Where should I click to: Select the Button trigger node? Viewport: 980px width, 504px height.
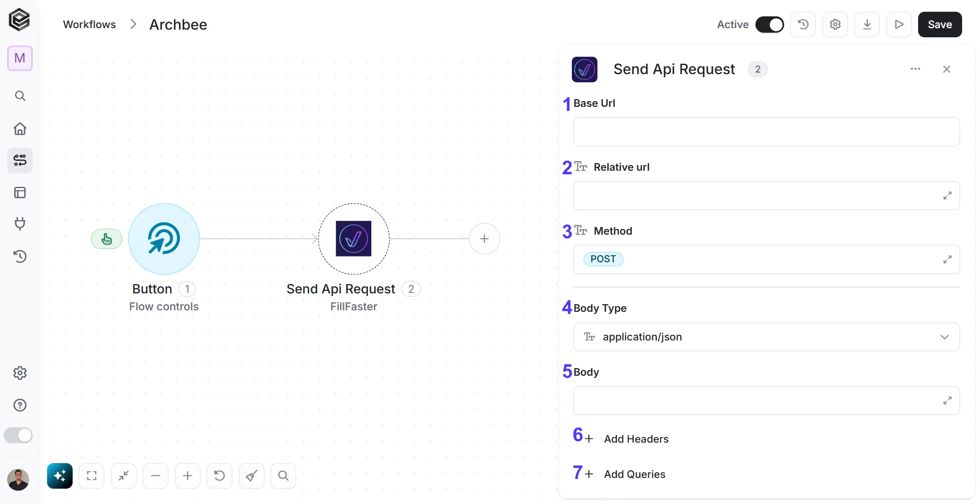point(164,239)
